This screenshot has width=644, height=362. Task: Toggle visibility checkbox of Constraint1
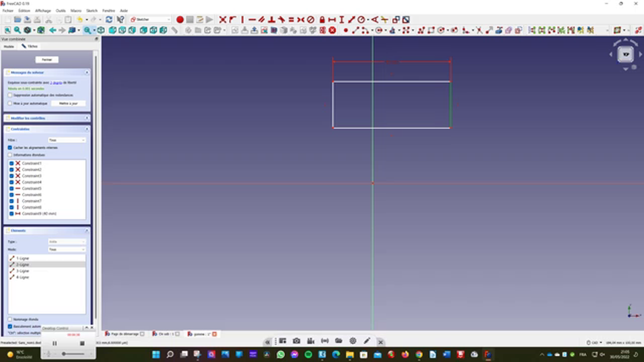(11, 163)
